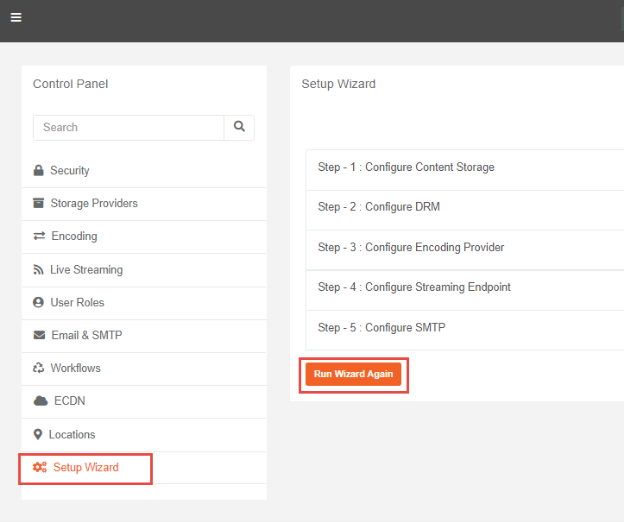This screenshot has width=624, height=523.
Task: Click the Email & SMTP envelope icon
Action: (39, 336)
